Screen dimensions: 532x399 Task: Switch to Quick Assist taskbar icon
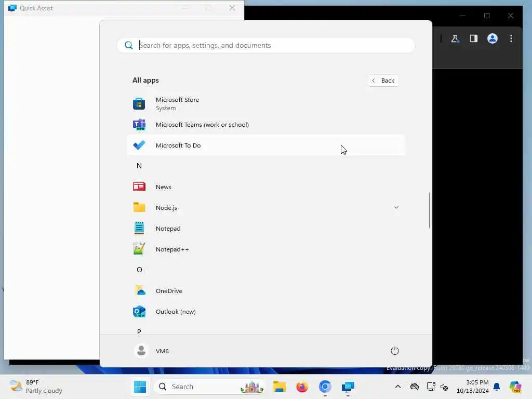pyautogui.click(x=348, y=387)
